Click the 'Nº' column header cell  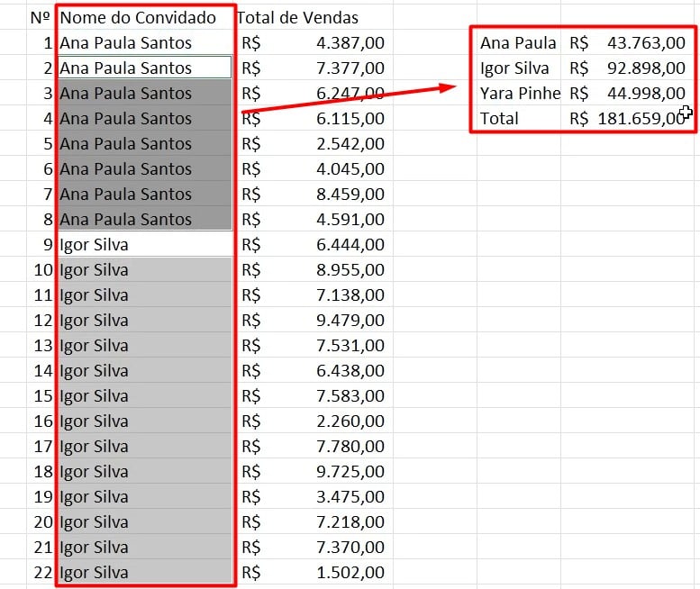40,17
